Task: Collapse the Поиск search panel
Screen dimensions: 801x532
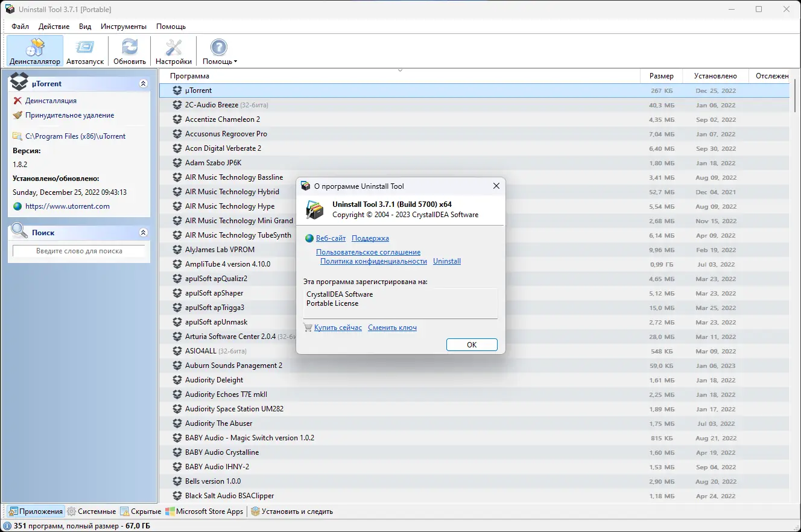Action: click(143, 232)
